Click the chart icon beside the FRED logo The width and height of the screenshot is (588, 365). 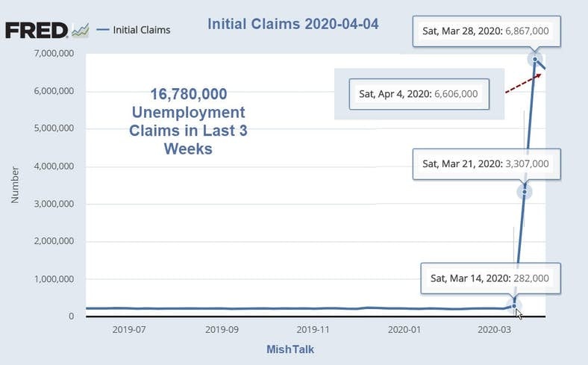coord(79,31)
